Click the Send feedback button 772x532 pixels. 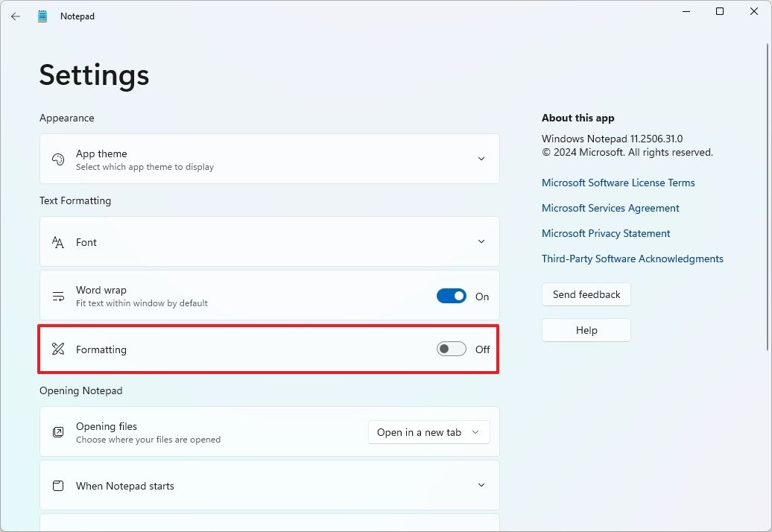click(x=586, y=294)
